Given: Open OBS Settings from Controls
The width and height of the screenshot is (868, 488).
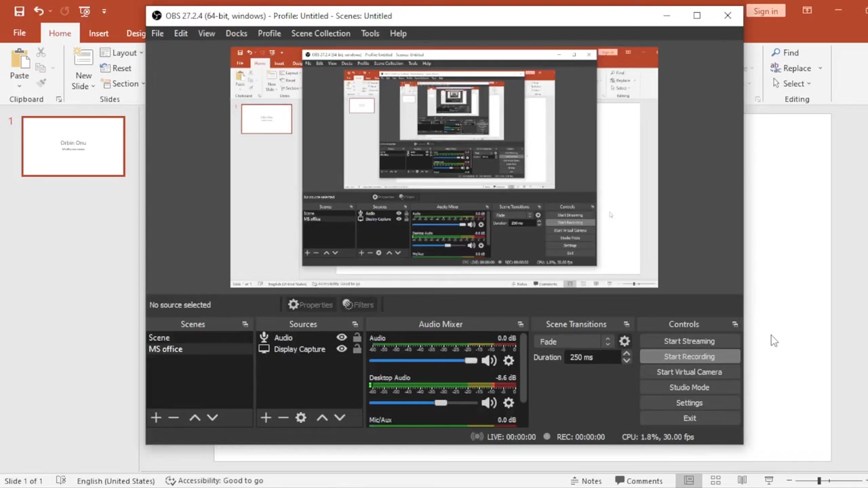Looking at the screenshot, I should point(689,403).
